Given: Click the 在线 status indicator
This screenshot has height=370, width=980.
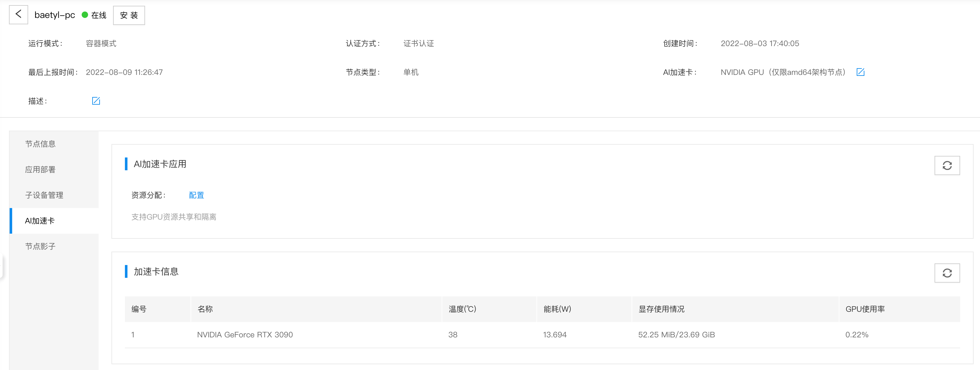Looking at the screenshot, I should point(94,15).
